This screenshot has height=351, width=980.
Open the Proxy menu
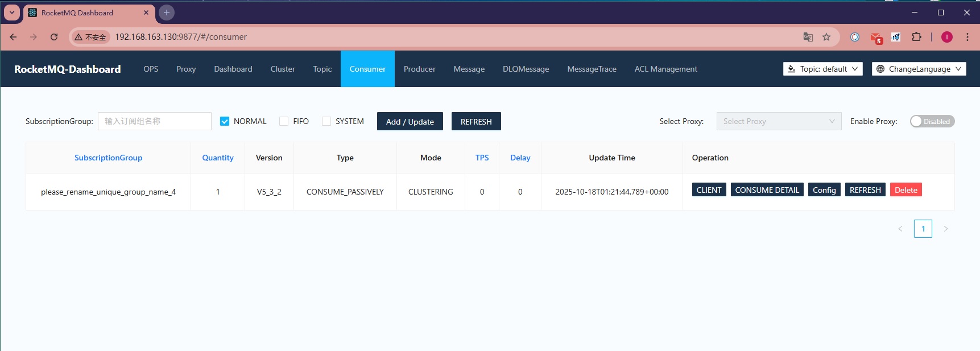pos(186,69)
